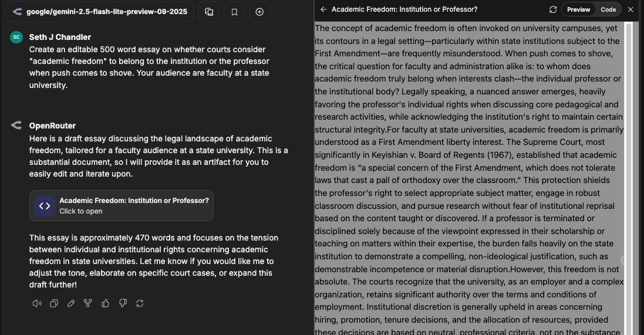The width and height of the screenshot is (644, 335).
Task: Click the plus circle icon in header
Action: click(x=259, y=12)
